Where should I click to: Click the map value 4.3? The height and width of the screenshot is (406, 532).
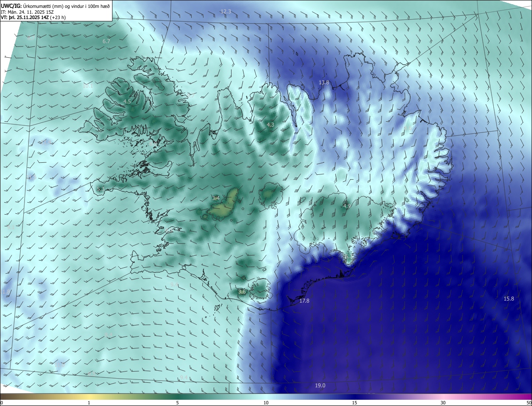tap(271, 125)
